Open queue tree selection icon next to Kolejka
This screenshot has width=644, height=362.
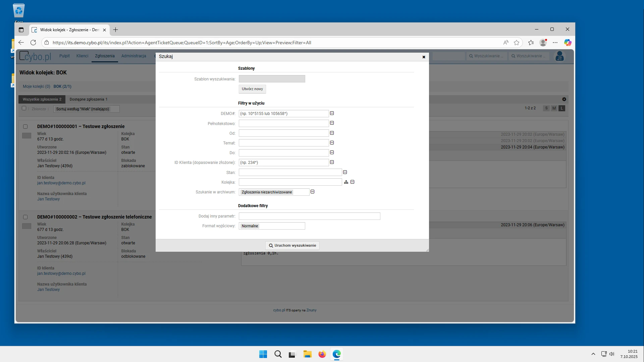coord(346,182)
